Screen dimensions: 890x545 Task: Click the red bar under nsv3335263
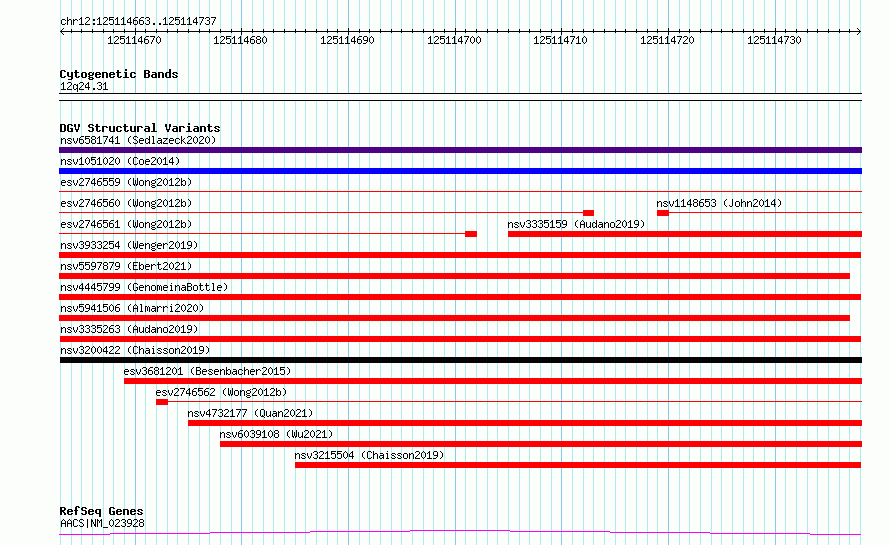460,339
